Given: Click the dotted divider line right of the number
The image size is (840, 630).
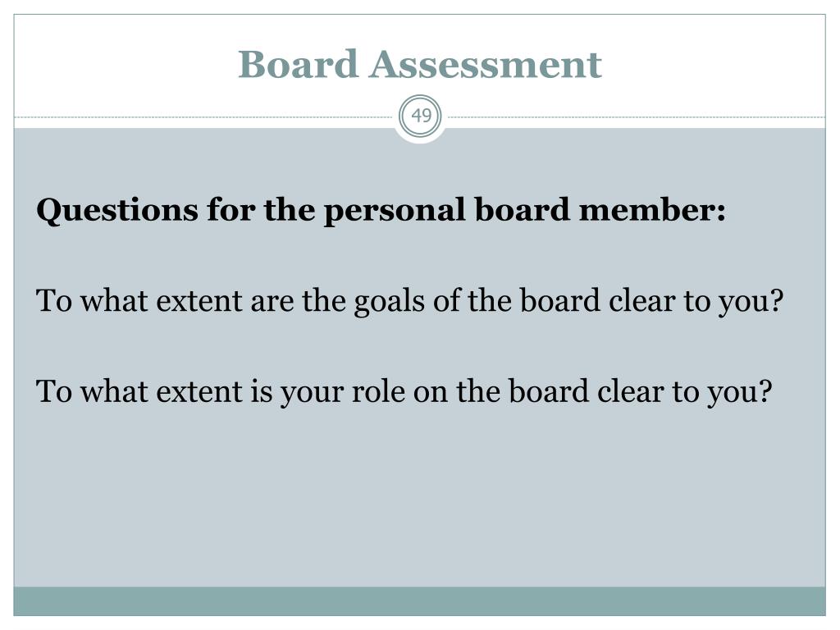Looking at the screenshot, I should 637,116.
